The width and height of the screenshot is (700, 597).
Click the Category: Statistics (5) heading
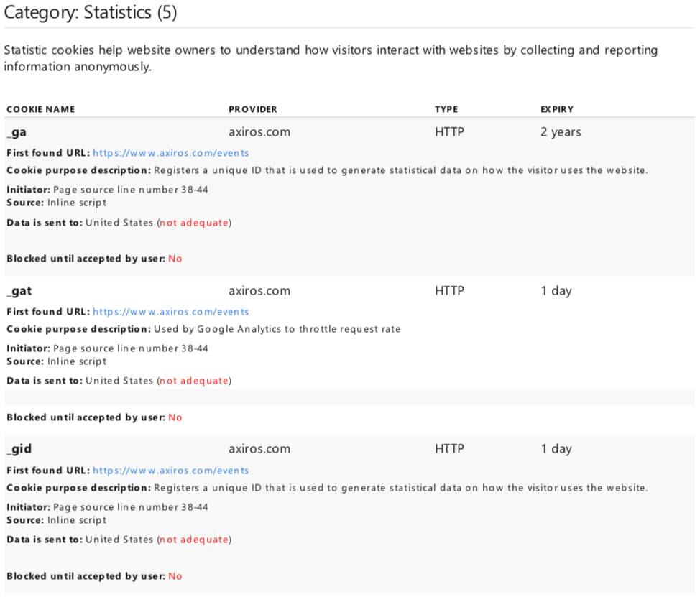(x=91, y=12)
